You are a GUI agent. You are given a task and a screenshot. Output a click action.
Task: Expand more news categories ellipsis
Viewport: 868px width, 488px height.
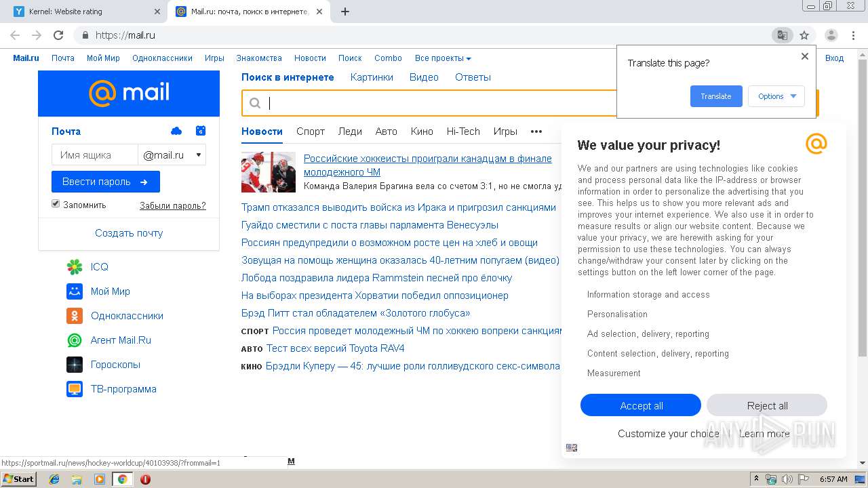coord(536,131)
